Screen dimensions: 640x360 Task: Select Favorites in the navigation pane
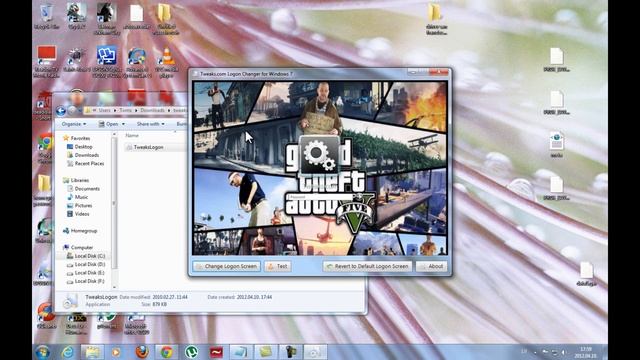(x=77, y=138)
